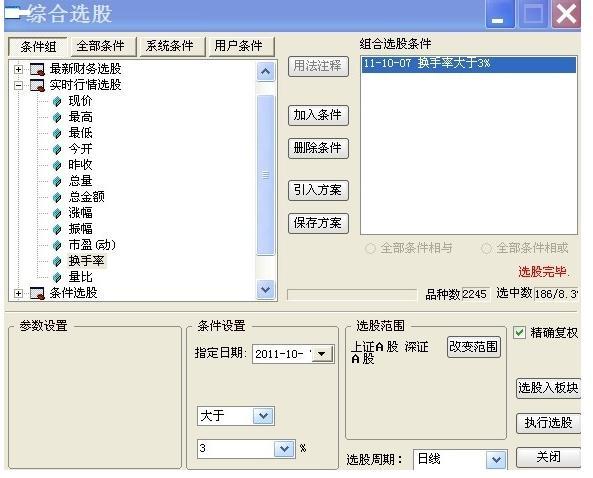Image resolution: width=593 pixels, height=478 pixels.
Task: Expand the 最新财务选股 tree node
Action: [x=18, y=69]
